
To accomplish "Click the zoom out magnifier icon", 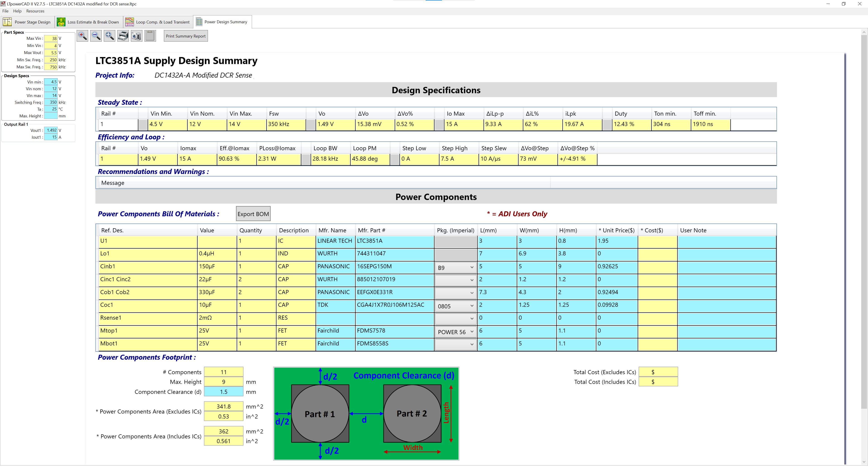I will tap(96, 36).
